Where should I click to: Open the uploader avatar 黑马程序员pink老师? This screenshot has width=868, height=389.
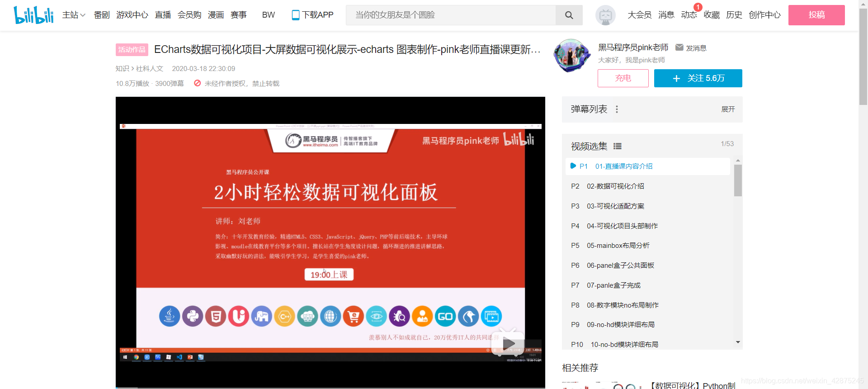[572, 56]
